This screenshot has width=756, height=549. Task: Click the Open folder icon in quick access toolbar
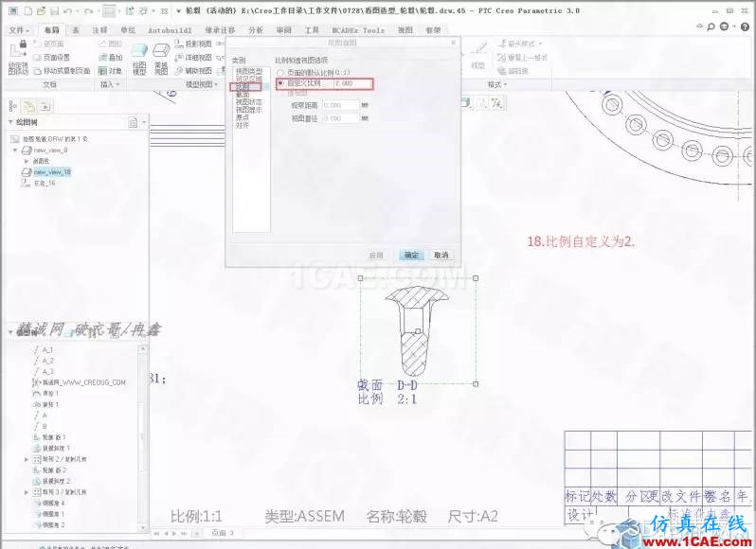[41, 10]
